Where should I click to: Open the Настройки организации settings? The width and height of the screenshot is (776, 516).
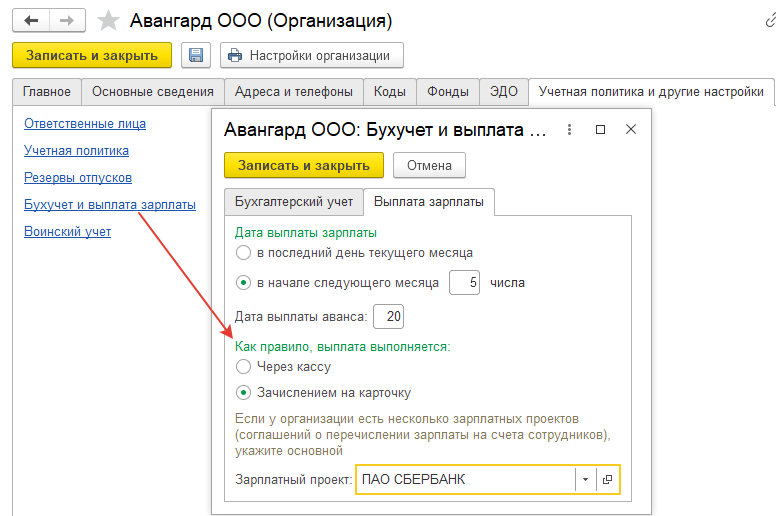click(311, 55)
